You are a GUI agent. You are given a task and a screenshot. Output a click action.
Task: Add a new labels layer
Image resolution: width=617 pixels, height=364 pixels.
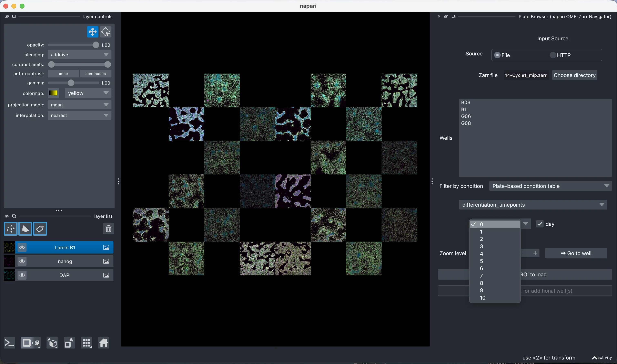(40, 229)
